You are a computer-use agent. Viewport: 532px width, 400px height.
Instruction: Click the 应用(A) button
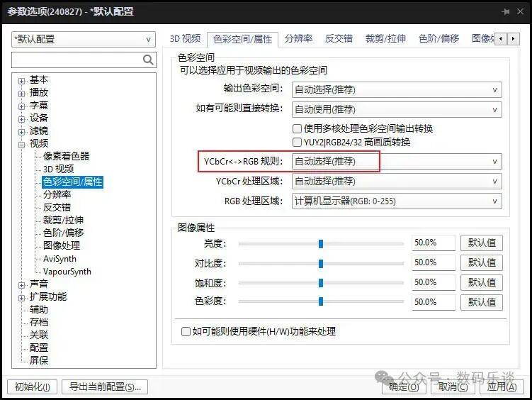pyautogui.click(x=502, y=387)
